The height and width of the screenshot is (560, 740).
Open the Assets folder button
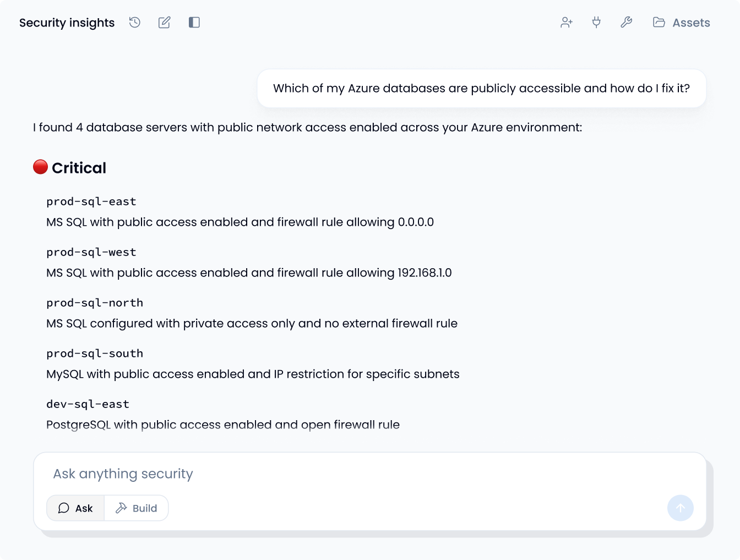click(x=681, y=23)
